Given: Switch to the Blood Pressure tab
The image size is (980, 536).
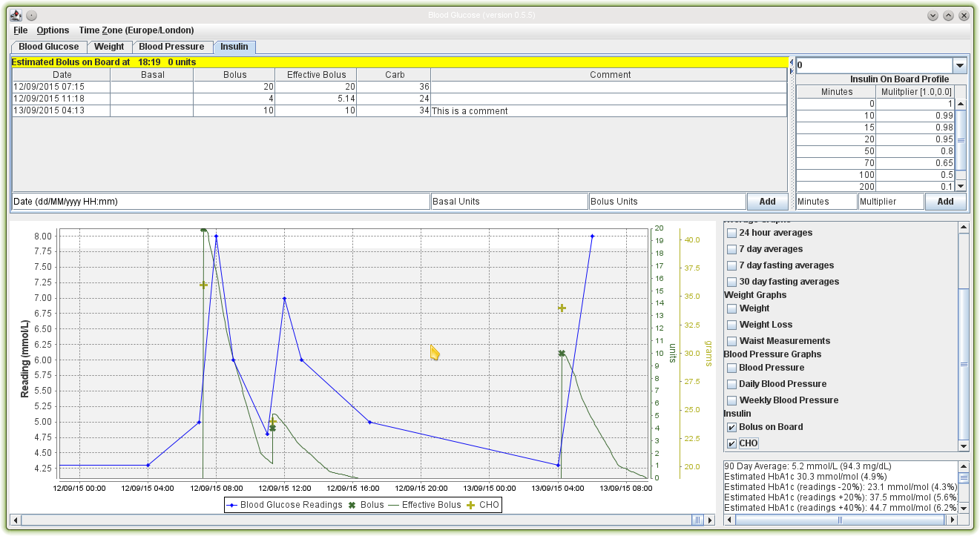Looking at the screenshot, I should click(171, 47).
